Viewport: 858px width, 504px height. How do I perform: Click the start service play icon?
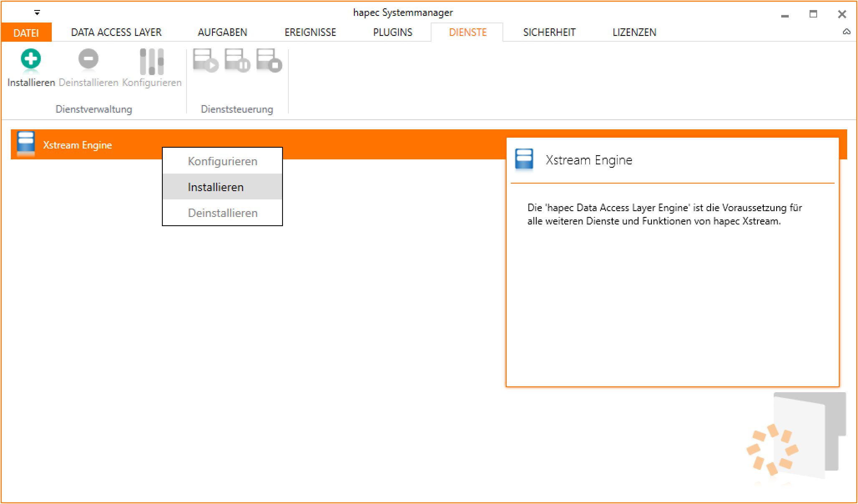[x=205, y=61]
